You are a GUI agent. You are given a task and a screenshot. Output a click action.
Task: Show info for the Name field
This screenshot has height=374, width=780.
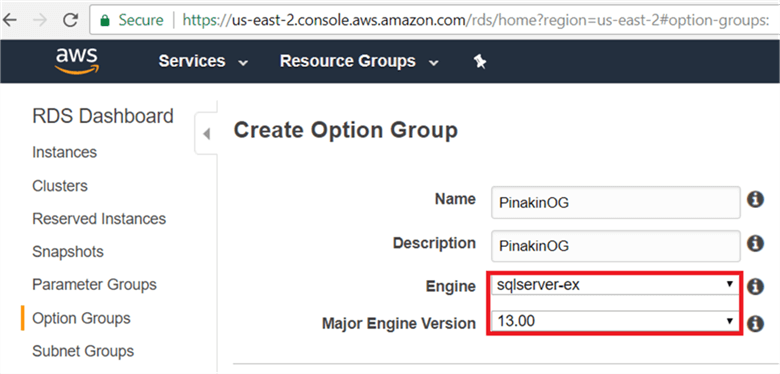(x=755, y=200)
